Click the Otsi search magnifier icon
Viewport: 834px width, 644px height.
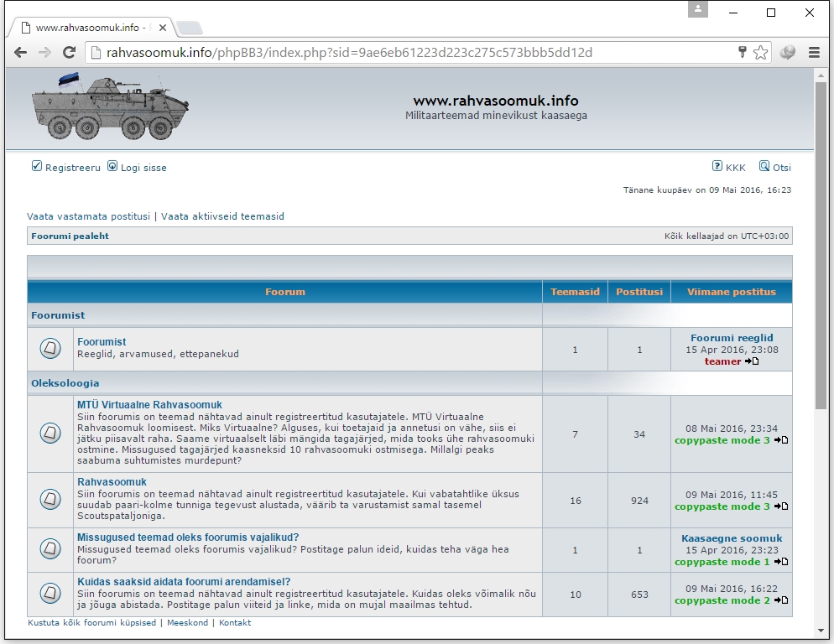click(x=764, y=166)
